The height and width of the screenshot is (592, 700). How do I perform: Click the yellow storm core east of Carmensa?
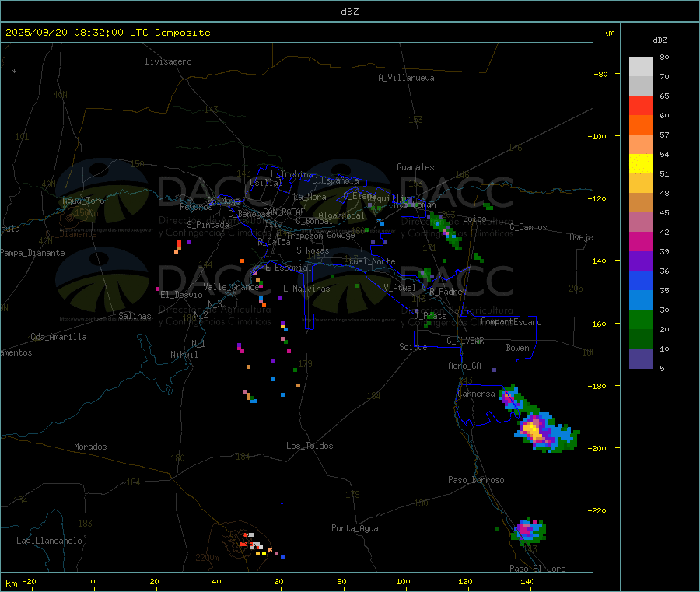532,430
